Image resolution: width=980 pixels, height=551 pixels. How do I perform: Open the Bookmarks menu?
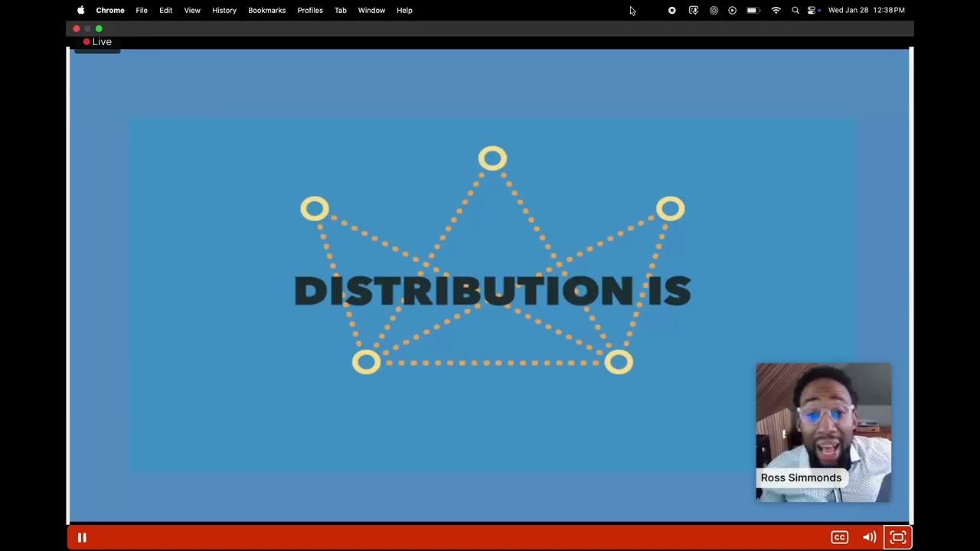tap(266, 10)
